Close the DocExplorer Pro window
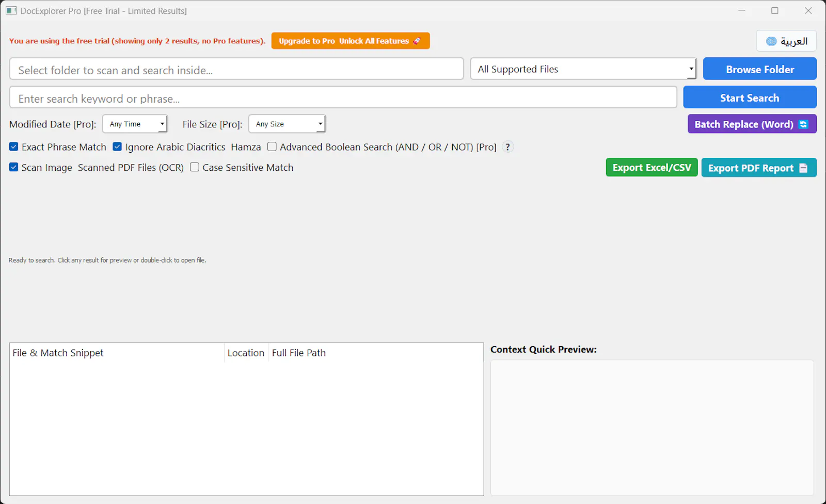 tap(808, 11)
